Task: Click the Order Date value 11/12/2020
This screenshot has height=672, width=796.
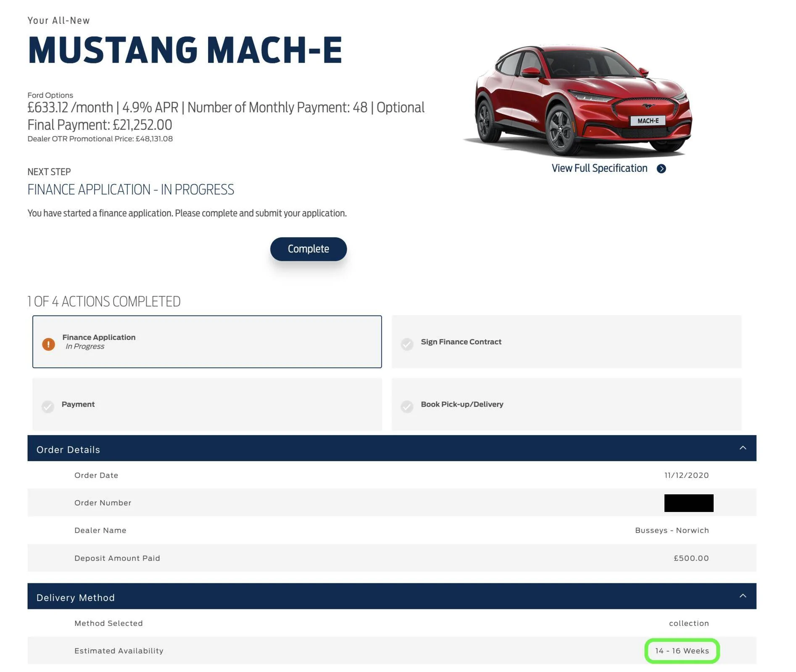Action: pyautogui.click(x=686, y=475)
